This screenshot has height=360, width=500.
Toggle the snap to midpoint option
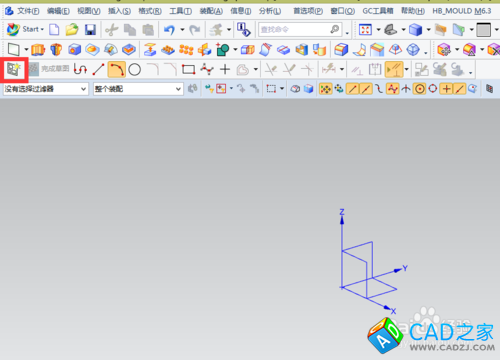tap(366, 89)
